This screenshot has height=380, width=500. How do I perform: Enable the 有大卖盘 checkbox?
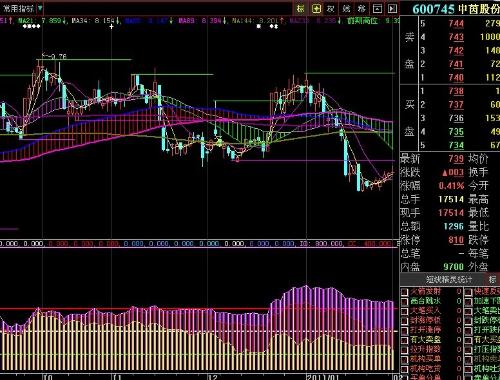405,340
